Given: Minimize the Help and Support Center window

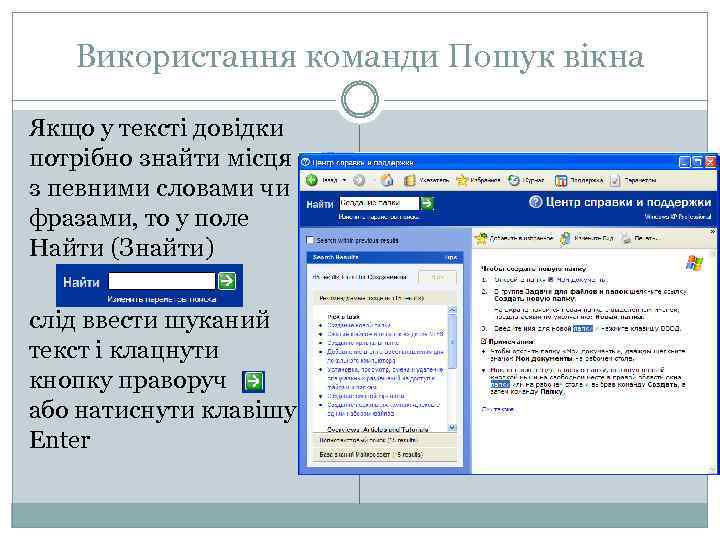Looking at the screenshot, I should point(684,162).
